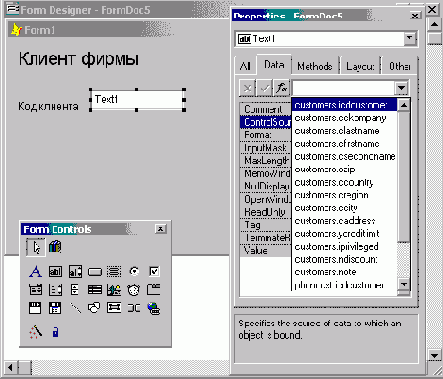
Task: Select the Check Box control tool
Action: click(x=154, y=271)
